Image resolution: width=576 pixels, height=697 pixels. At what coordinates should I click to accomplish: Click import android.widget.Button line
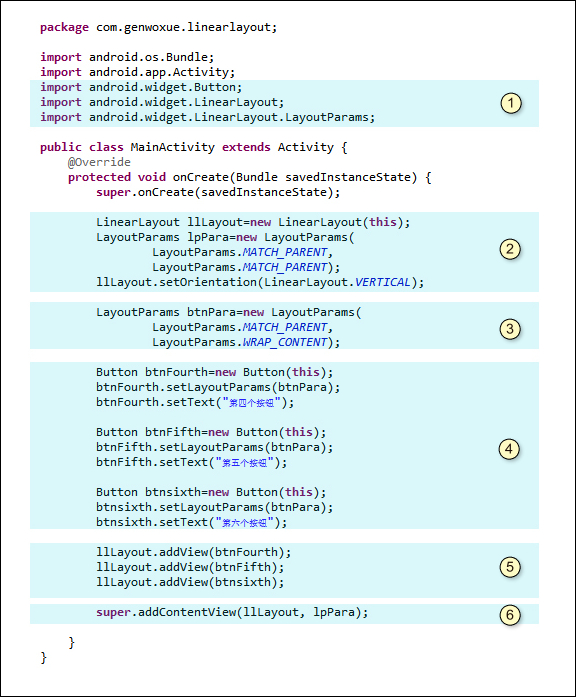coord(141,87)
